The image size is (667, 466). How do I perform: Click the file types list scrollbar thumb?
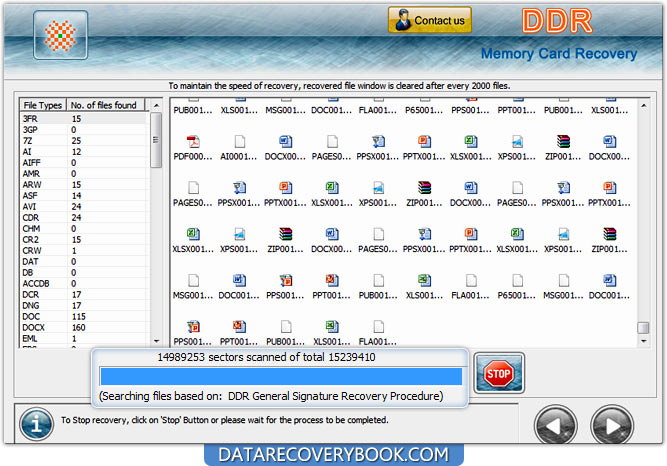point(156,140)
